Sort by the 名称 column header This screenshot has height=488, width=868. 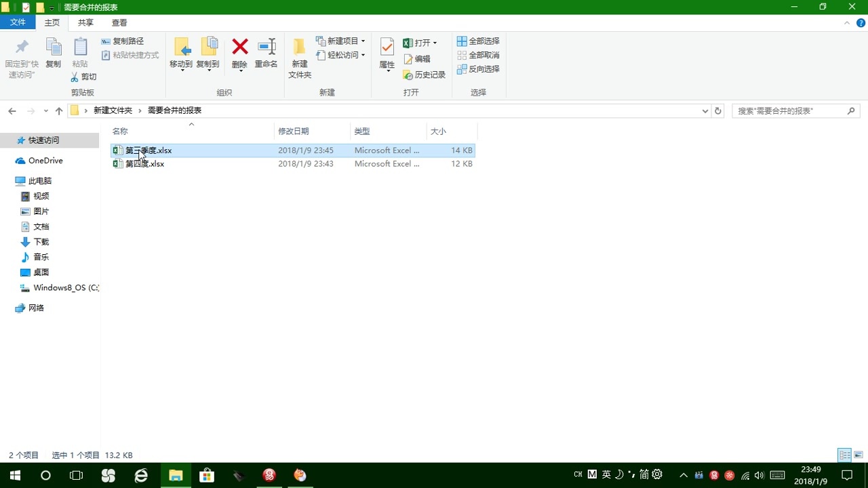[x=120, y=131]
